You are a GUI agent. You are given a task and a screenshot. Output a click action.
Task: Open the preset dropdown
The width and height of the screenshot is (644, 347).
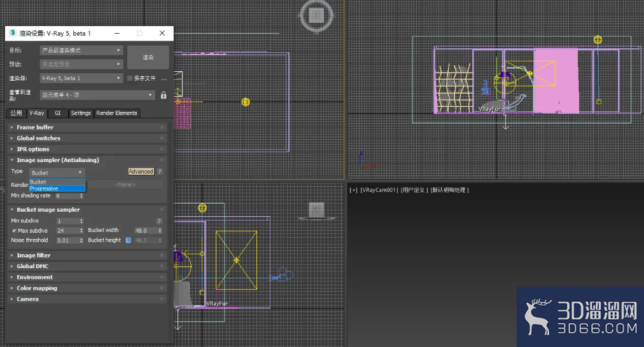(x=81, y=64)
